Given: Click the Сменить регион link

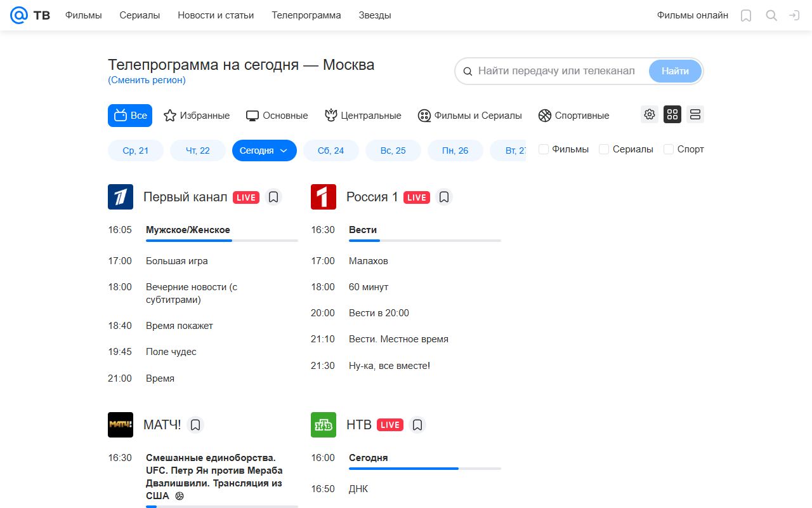Looking at the screenshot, I should pyautogui.click(x=147, y=80).
